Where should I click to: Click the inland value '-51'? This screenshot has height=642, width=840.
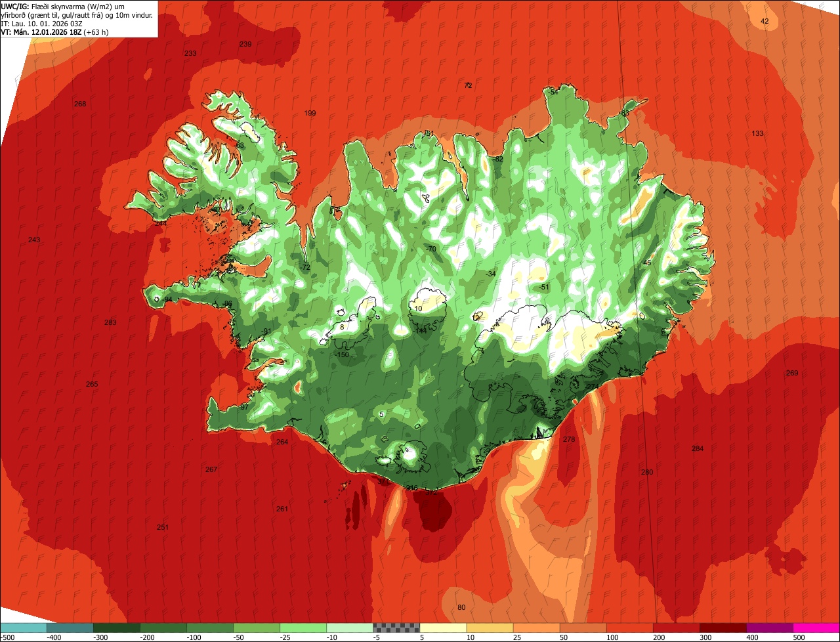[543, 287]
